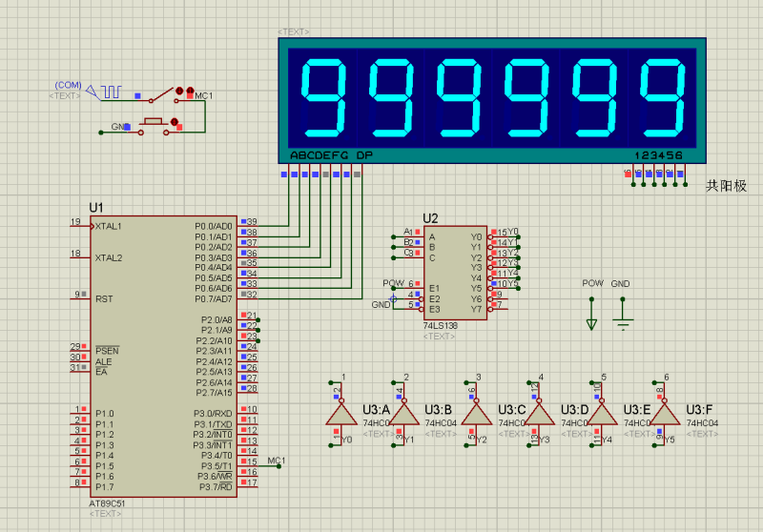The height and width of the screenshot is (532, 763).
Task: Select the SPST switch lever
Action: (161, 94)
